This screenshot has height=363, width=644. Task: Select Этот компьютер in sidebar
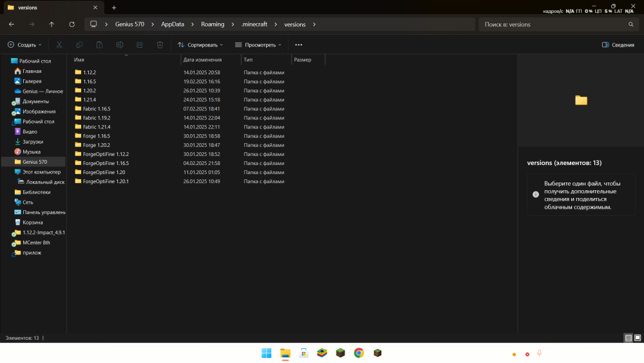41,172
